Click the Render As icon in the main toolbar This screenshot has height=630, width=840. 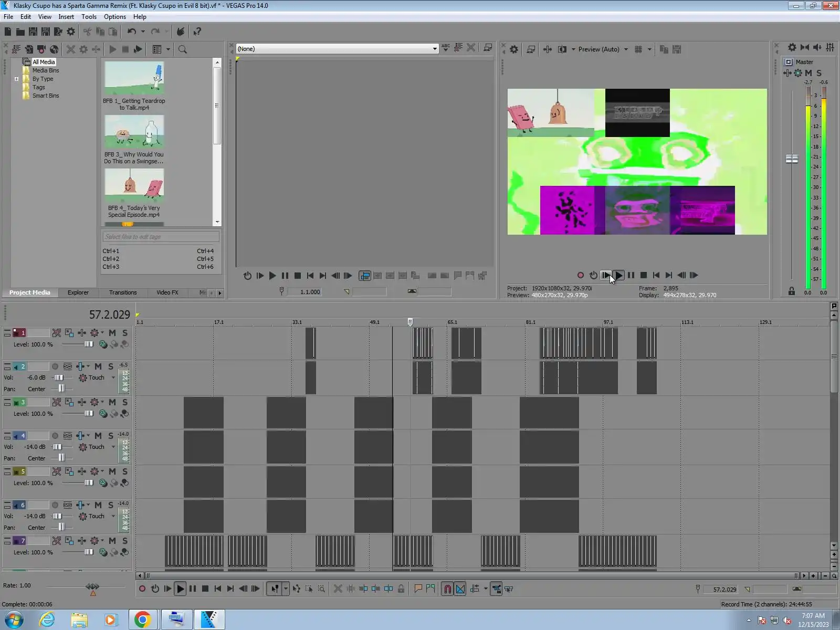coord(58,31)
